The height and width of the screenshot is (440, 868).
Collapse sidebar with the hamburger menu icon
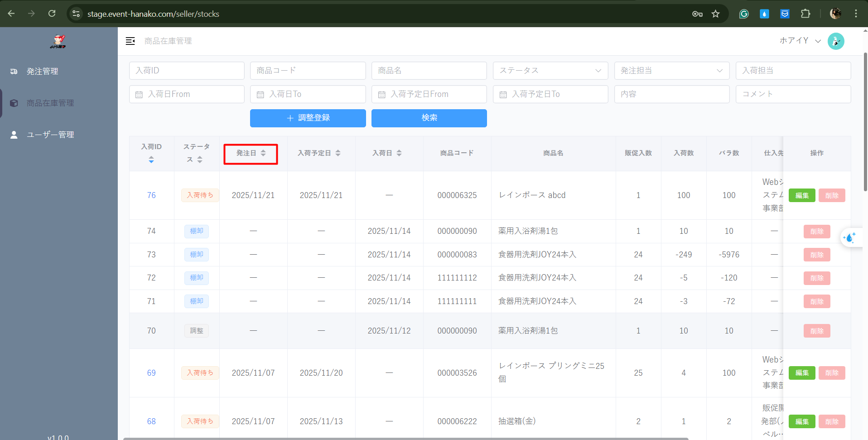130,41
